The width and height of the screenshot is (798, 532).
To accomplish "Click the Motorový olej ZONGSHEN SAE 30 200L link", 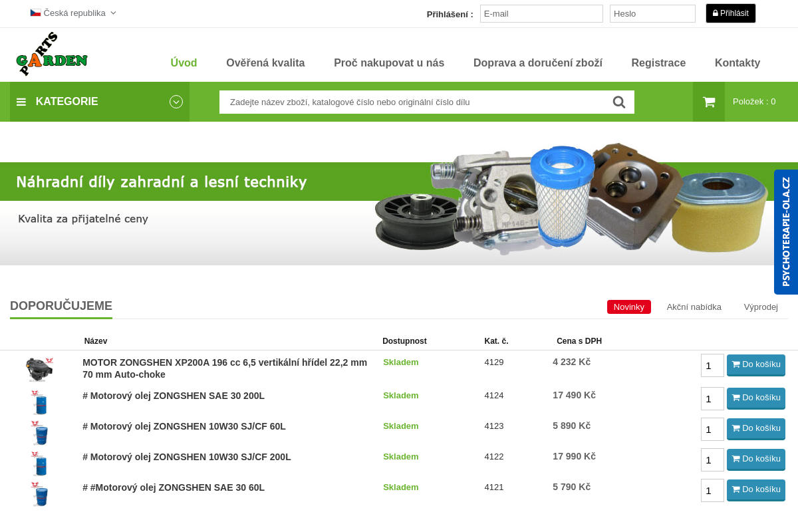I will pos(173,395).
